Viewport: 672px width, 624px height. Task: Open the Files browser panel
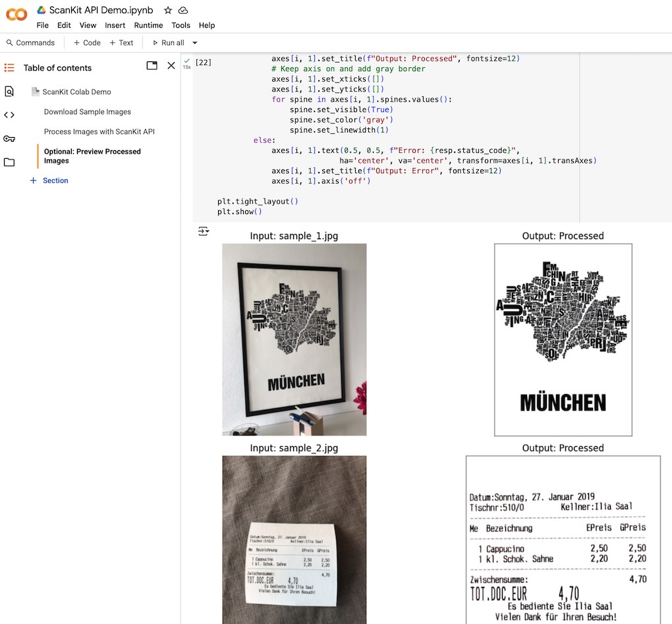[x=9, y=162]
